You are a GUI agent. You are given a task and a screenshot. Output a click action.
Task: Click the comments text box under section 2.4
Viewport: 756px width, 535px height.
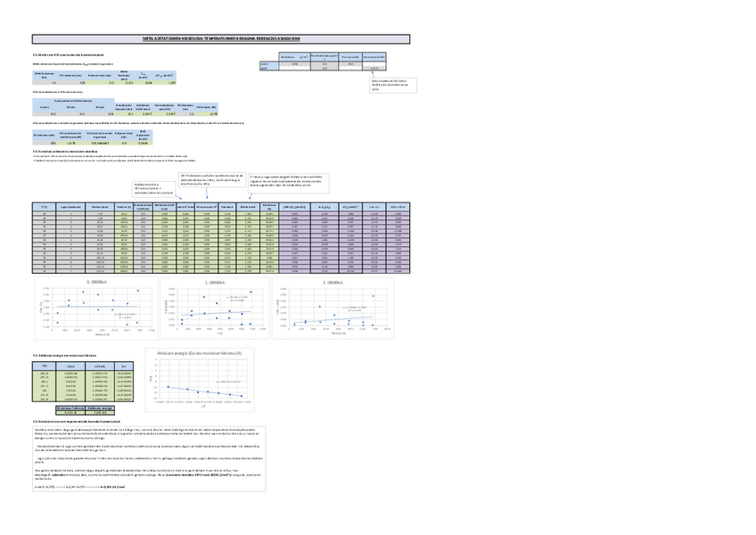(x=149, y=459)
